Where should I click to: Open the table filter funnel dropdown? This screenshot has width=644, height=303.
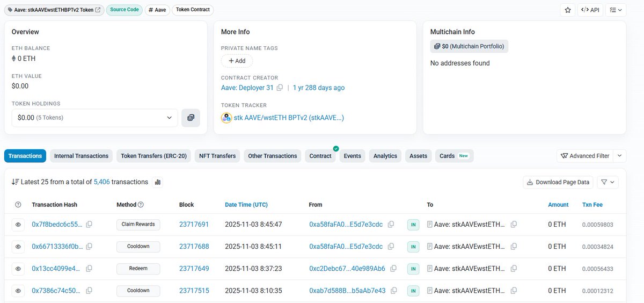(608, 182)
